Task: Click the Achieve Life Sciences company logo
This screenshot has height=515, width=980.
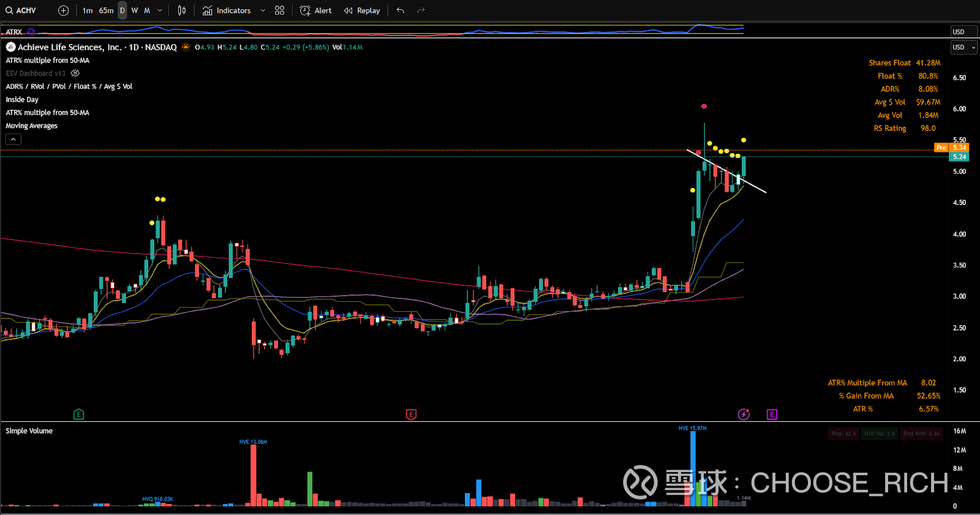Action: coord(10,47)
